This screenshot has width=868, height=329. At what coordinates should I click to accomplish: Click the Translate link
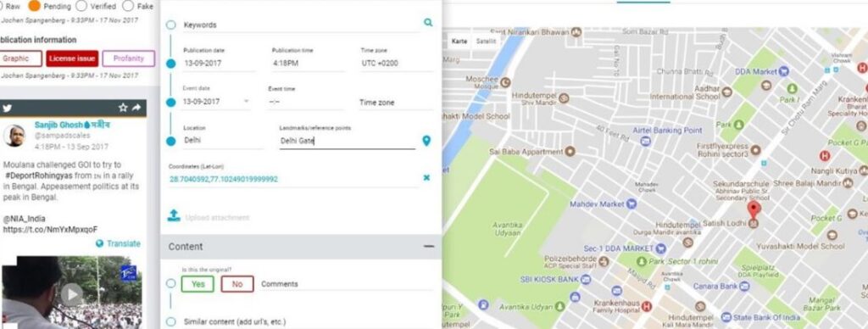click(x=118, y=243)
